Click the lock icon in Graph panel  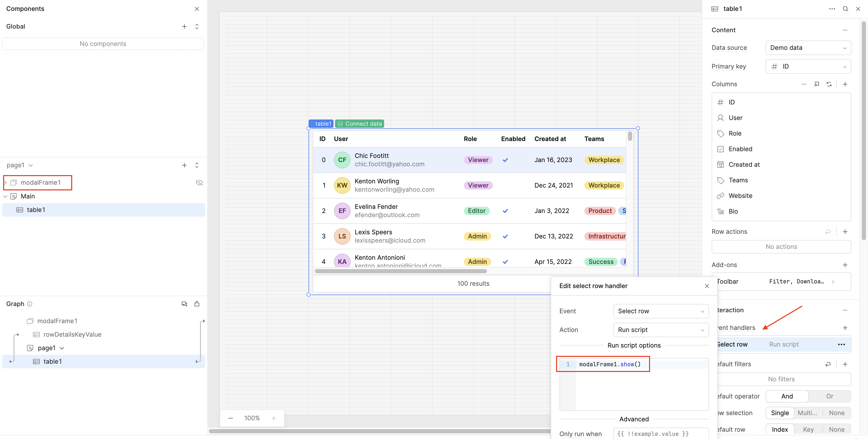click(197, 304)
